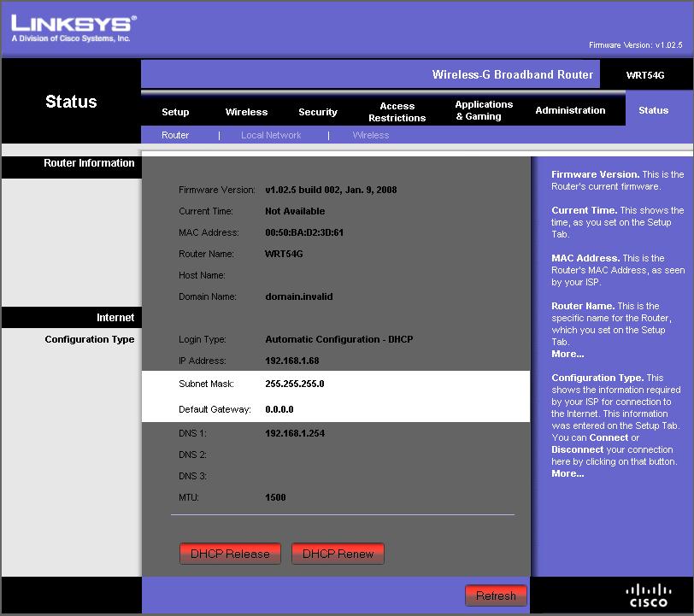Click the DHCP Release button
The image size is (694, 616).
pos(230,554)
